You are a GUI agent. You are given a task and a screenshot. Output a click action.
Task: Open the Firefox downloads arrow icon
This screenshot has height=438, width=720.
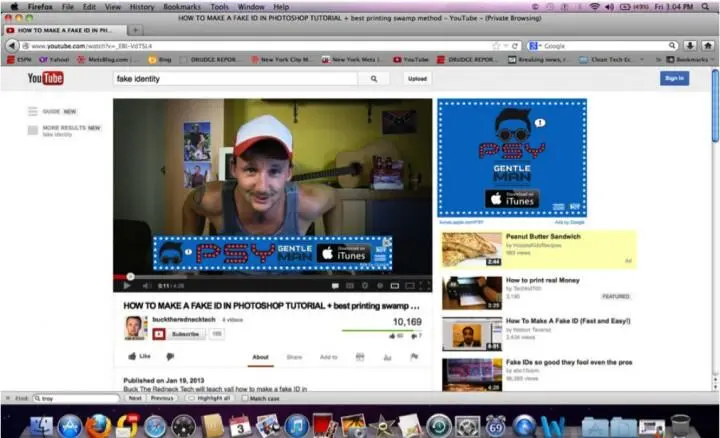(690, 45)
